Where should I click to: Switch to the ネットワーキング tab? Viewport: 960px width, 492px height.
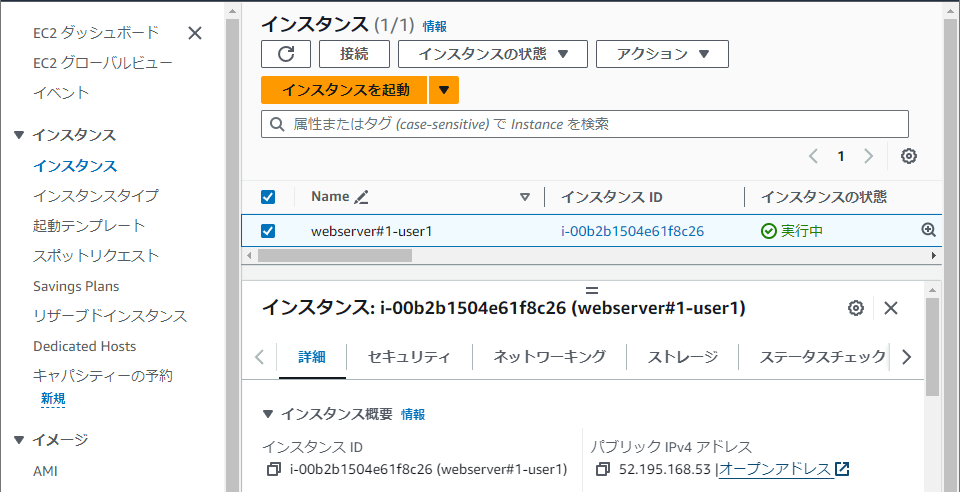pyautogui.click(x=549, y=357)
